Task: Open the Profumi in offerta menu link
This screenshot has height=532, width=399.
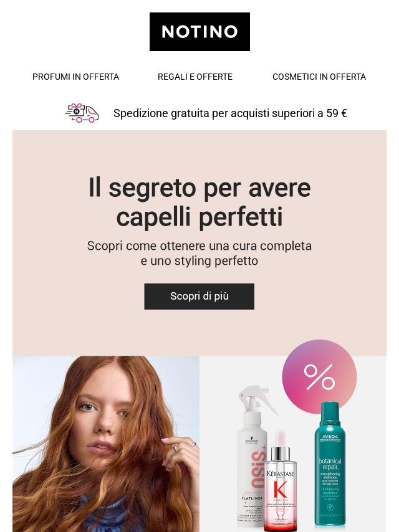Action: coord(75,77)
